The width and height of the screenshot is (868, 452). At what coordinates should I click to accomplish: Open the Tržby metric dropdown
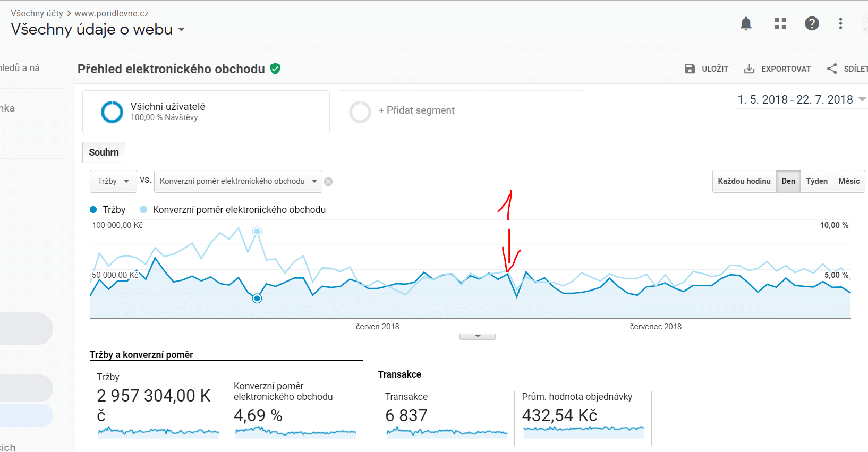(x=113, y=181)
